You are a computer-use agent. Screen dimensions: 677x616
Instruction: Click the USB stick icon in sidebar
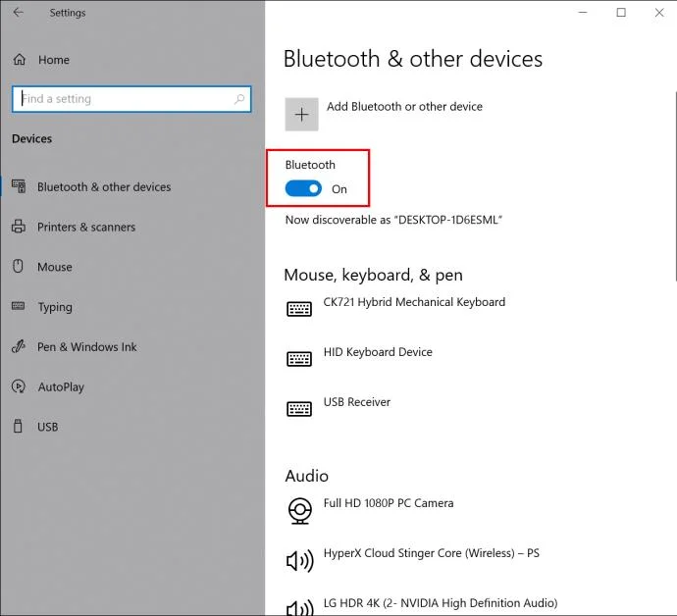coord(18,426)
